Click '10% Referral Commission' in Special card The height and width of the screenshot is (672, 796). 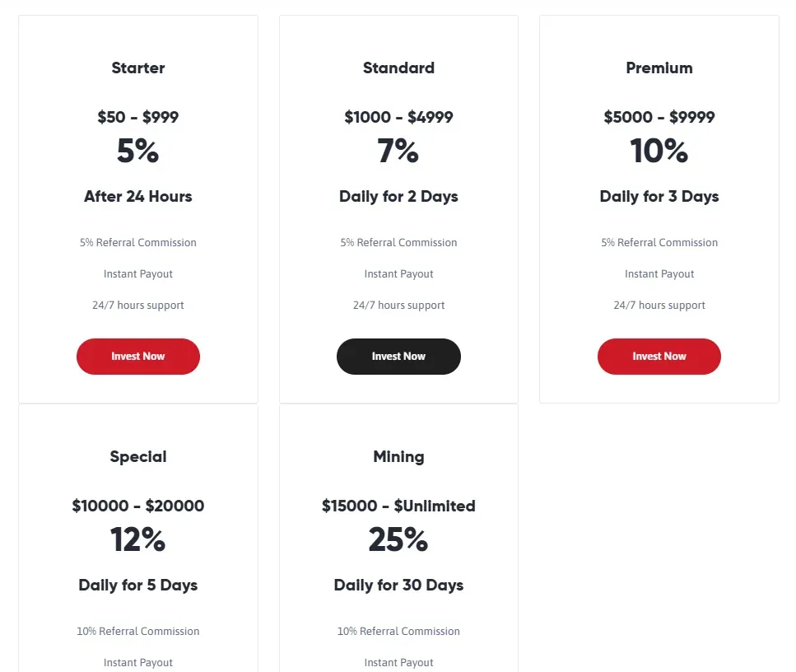[x=138, y=632]
